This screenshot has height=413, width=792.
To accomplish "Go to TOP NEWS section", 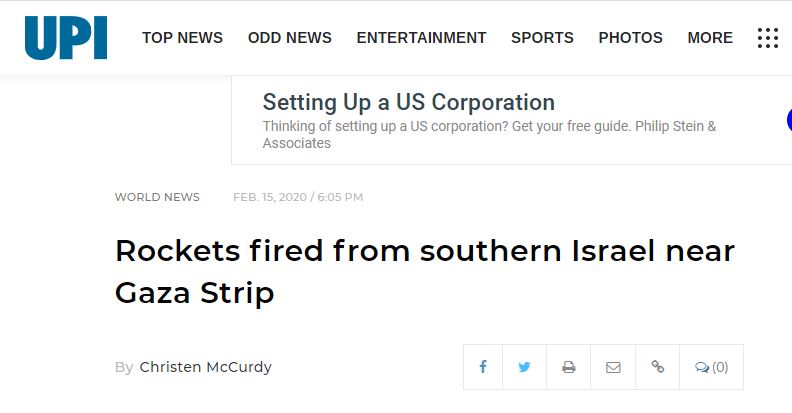I will [182, 38].
